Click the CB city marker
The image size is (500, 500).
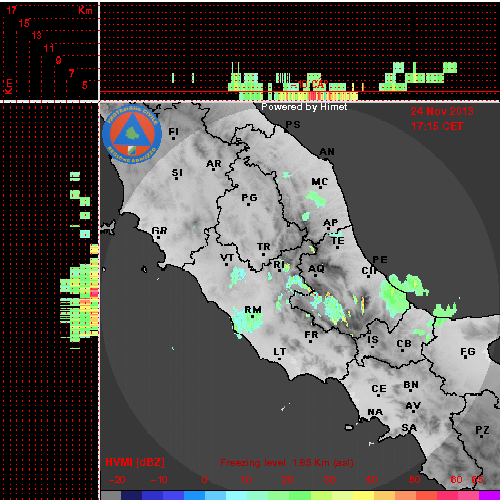click(x=403, y=350)
